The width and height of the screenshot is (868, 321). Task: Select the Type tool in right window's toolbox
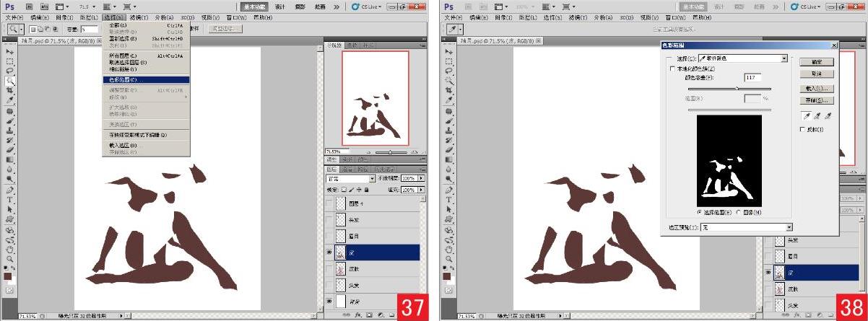coord(449,200)
